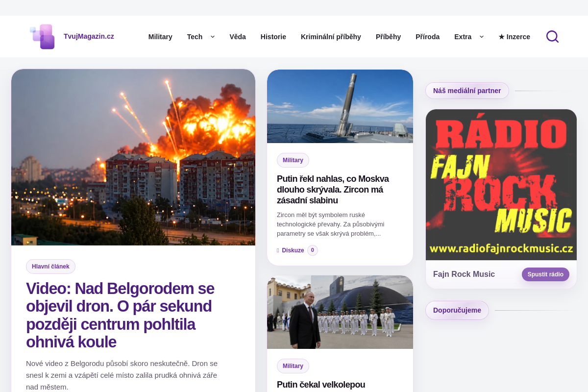Screen dimensions: 588x392
Task: Open Kriminální příběhy menu item
Action: pos(331,37)
